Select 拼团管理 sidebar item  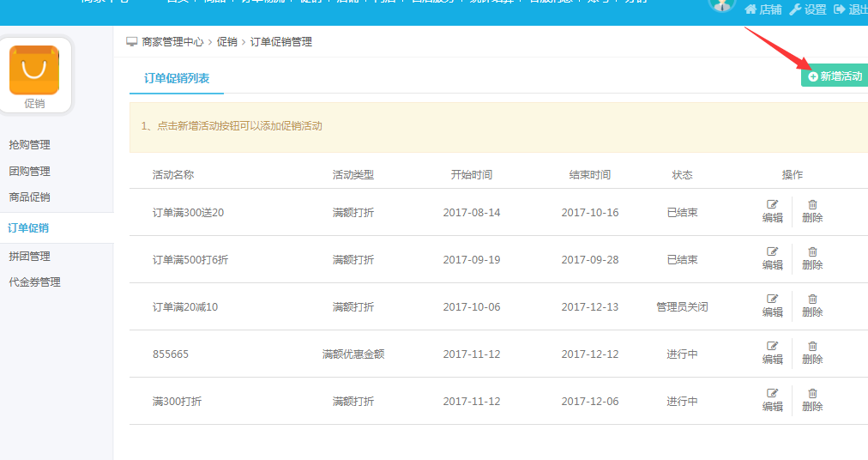pyautogui.click(x=29, y=257)
